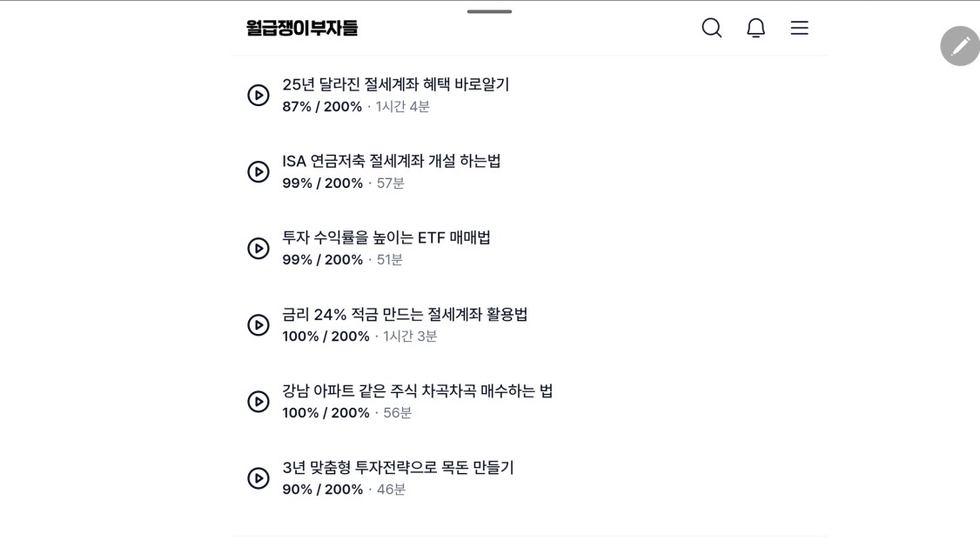
Task: Open lecture titled 금리 24% 적금 만드는 절세계좌 활용법
Action: pos(405,314)
